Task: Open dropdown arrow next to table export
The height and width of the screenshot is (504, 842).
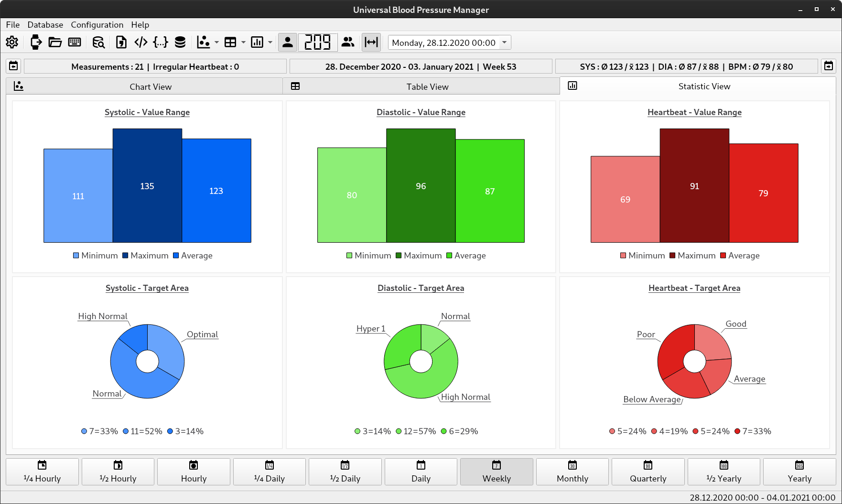Action: click(243, 43)
